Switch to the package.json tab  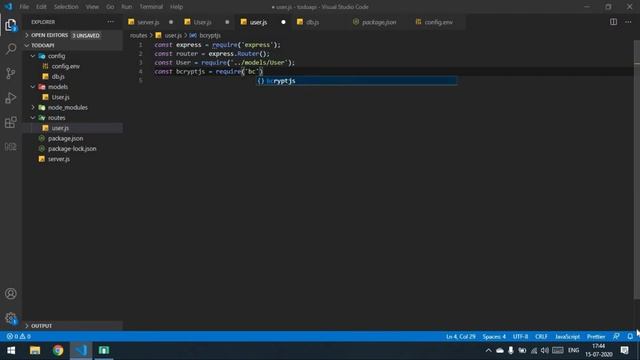pos(375,22)
